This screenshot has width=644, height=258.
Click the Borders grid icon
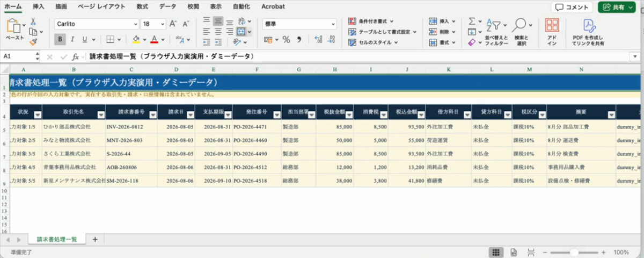110,39
